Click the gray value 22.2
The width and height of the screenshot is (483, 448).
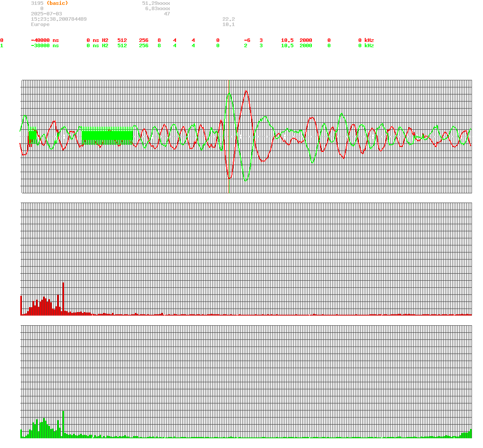(228, 19)
